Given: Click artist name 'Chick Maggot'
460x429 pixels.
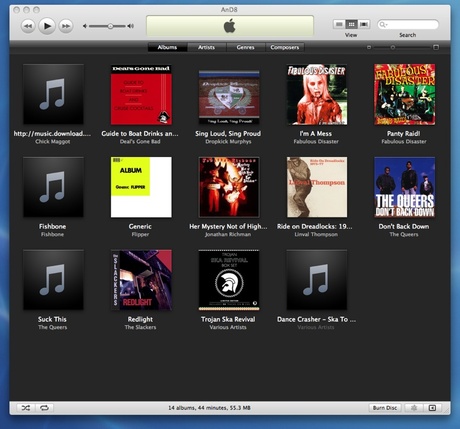Looking at the screenshot, I should tap(53, 142).
